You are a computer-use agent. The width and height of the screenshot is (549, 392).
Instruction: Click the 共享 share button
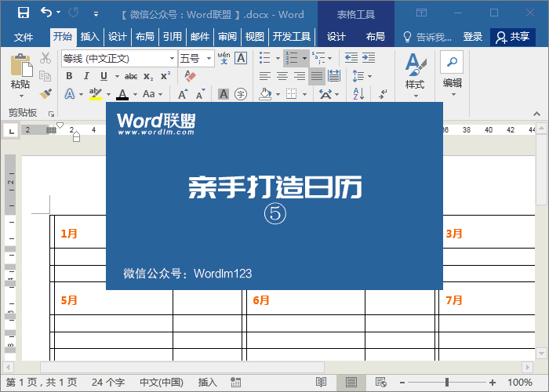[x=513, y=37]
